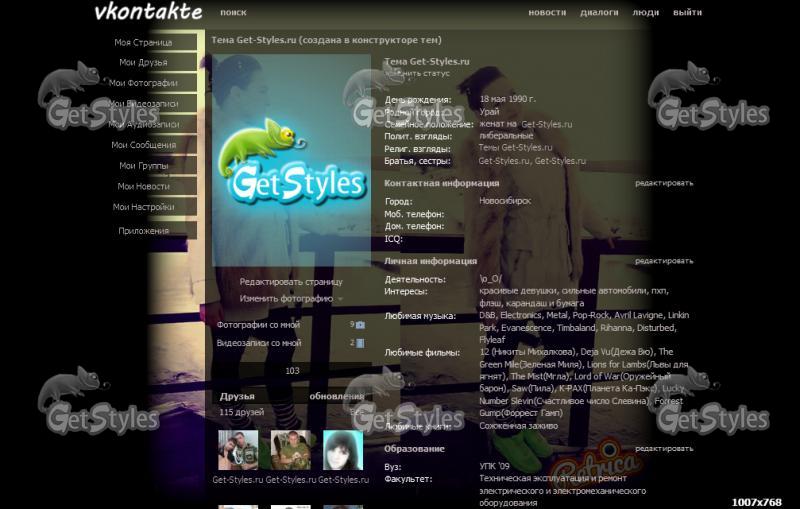Open Мои Друзья in sidebar

[143, 62]
